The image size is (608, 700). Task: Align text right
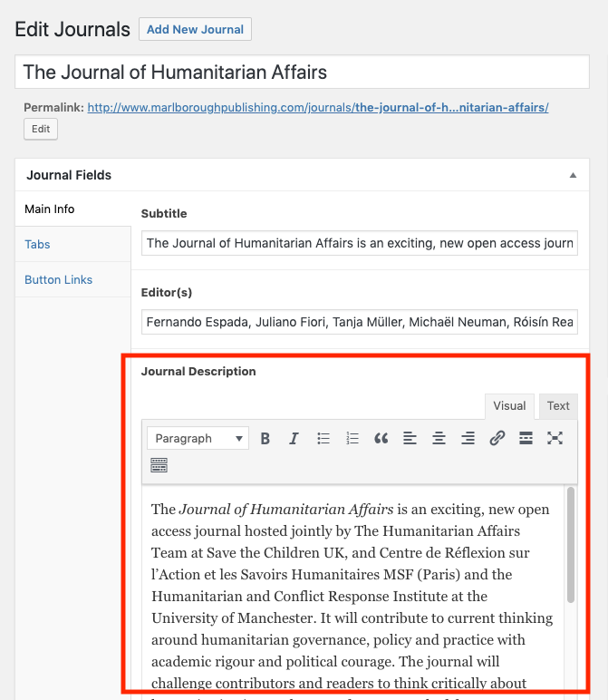point(468,438)
